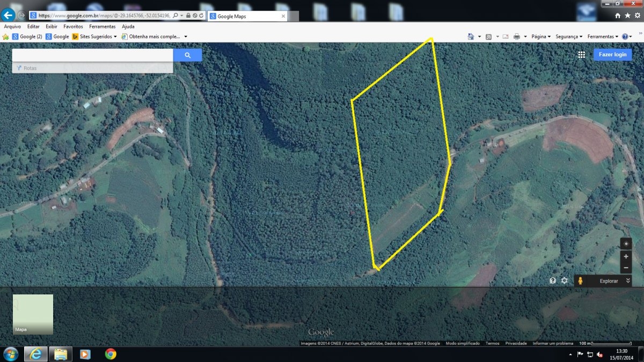Select the Google Maps browser tab
The width and height of the screenshot is (644, 362).
click(x=245, y=16)
